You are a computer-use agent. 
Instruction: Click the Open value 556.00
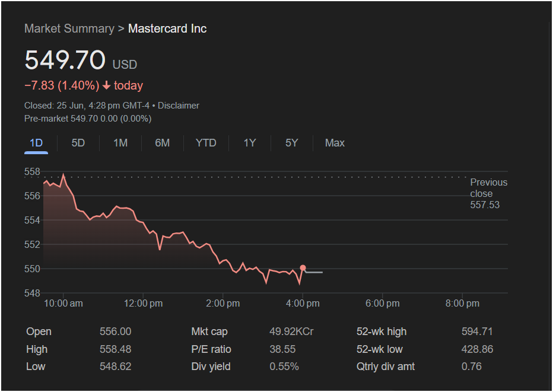click(115, 332)
